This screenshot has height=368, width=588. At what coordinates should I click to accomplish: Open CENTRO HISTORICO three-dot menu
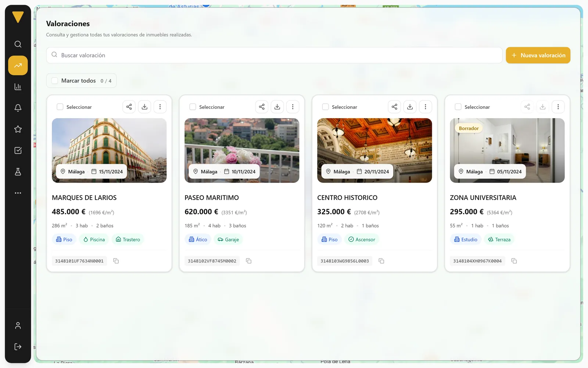[425, 107]
